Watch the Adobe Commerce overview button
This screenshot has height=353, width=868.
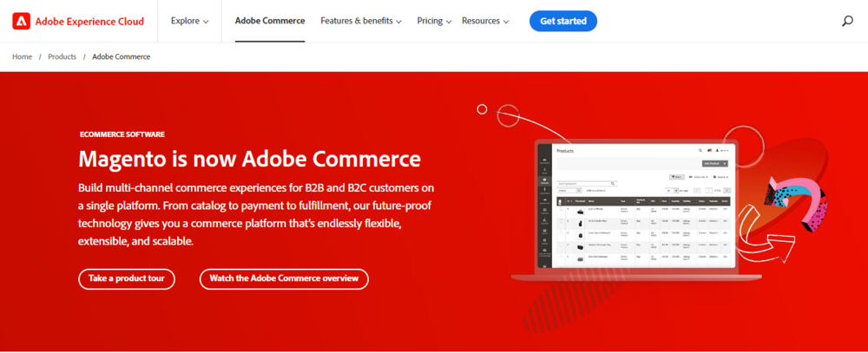tap(284, 279)
